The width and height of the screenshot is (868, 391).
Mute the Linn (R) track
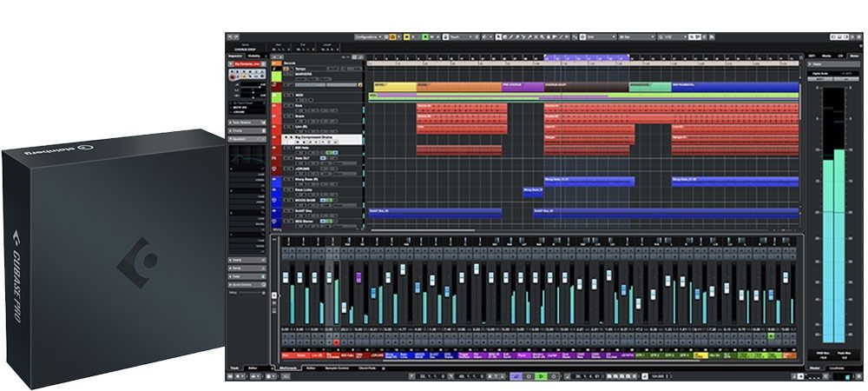point(286,127)
